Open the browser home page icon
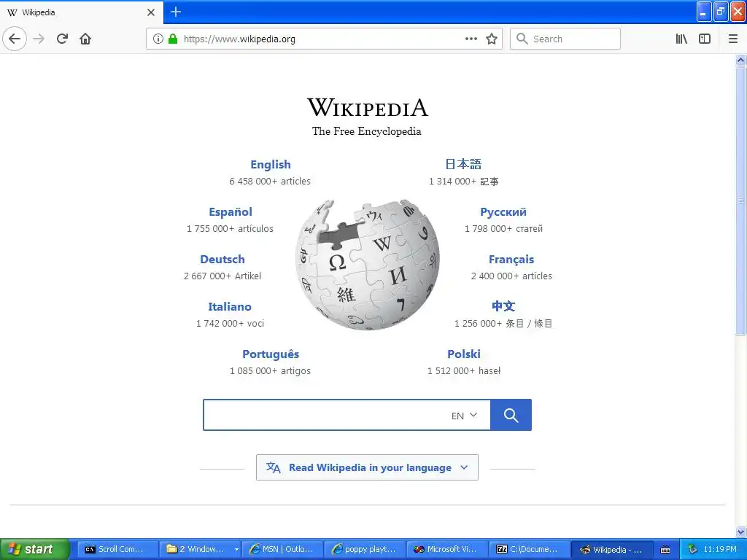 (x=85, y=39)
